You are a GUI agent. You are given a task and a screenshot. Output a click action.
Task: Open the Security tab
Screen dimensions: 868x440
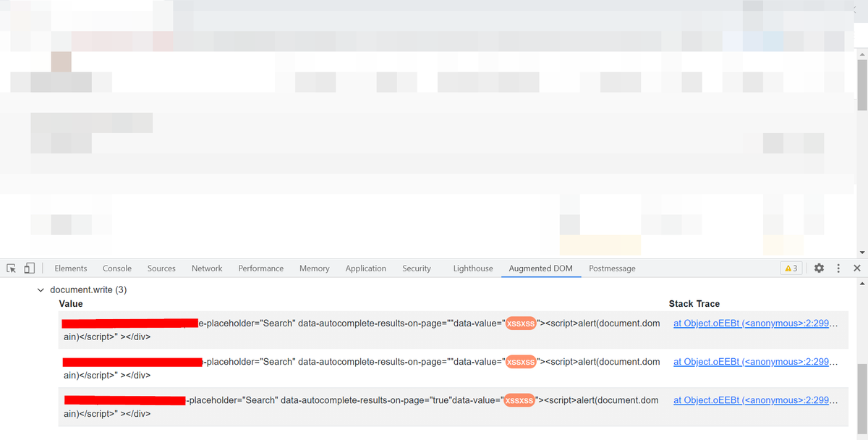click(x=417, y=268)
